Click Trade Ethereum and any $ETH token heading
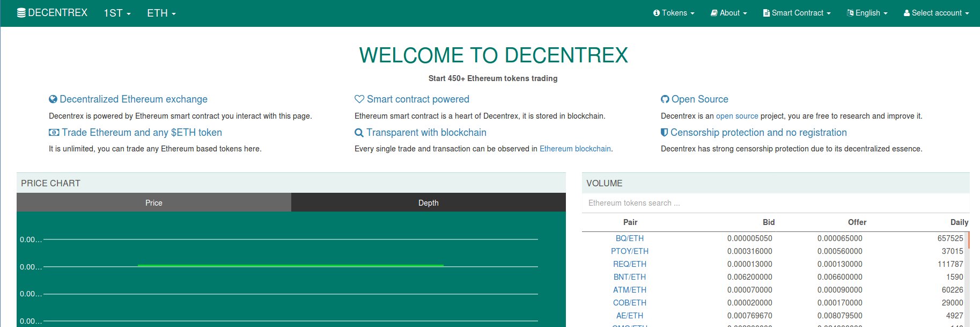980x327 pixels. pos(142,133)
